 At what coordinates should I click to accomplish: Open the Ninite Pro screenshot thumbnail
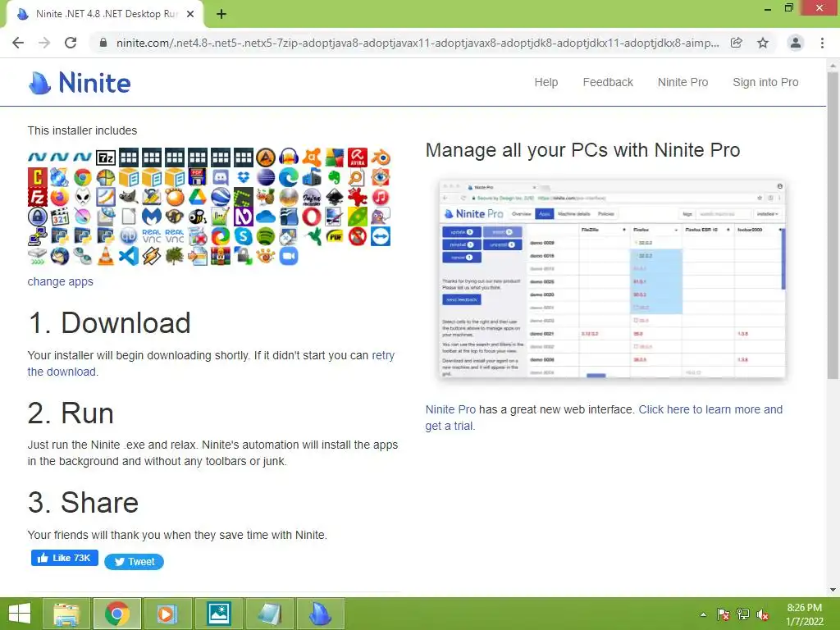pos(612,280)
